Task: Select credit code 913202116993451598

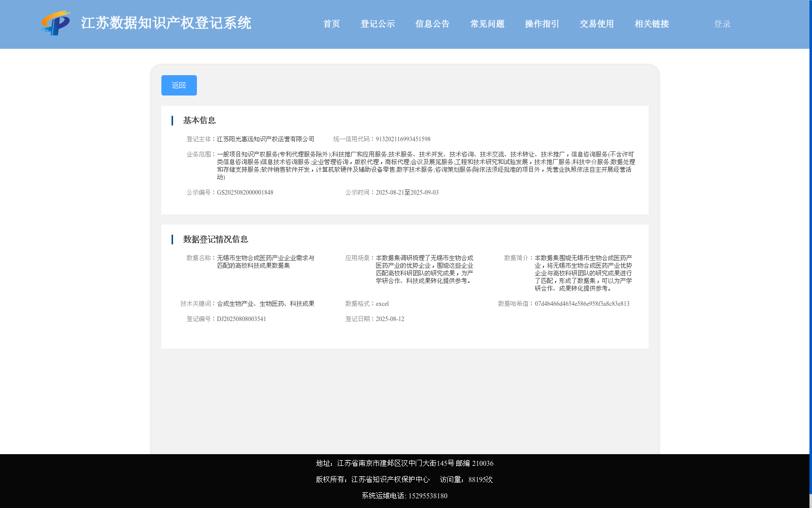Action: tap(403, 139)
